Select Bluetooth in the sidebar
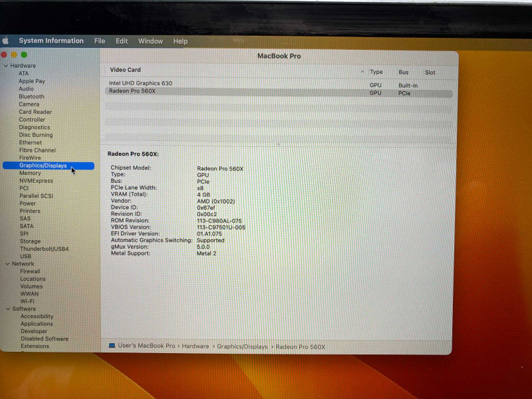532x399 pixels. pyautogui.click(x=31, y=96)
